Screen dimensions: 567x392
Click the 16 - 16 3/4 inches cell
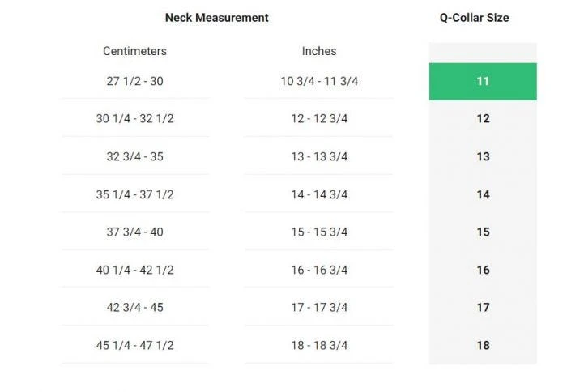coord(319,270)
